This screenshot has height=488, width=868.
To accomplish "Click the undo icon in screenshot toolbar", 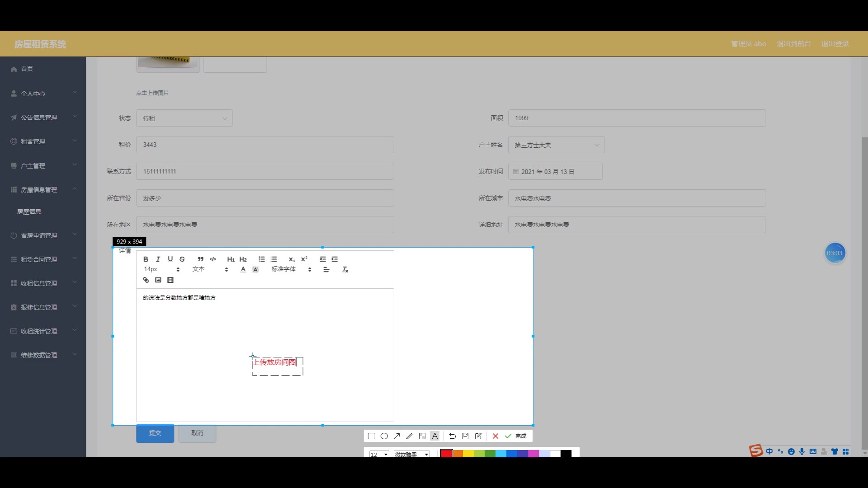I will point(452,436).
